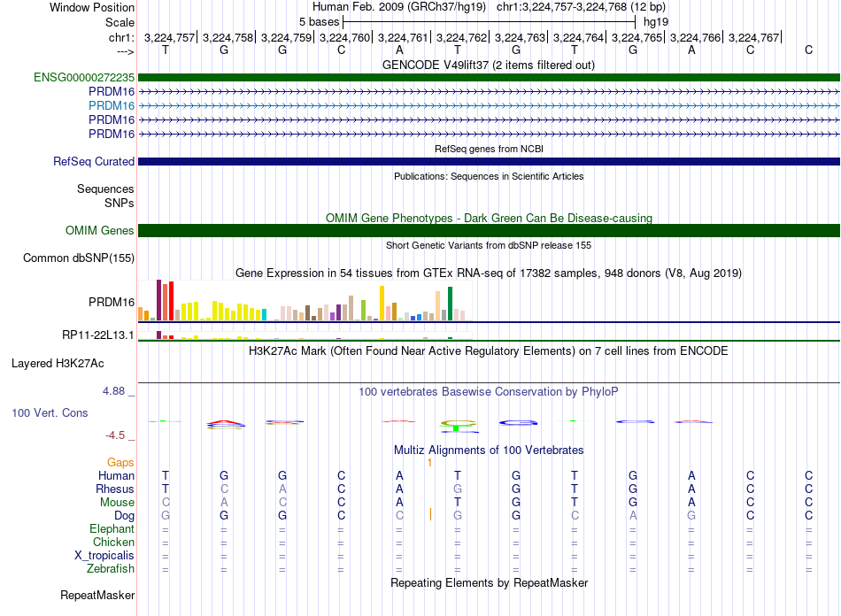Select the Mouse species label
The height and width of the screenshot is (616, 841).
(117, 503)
